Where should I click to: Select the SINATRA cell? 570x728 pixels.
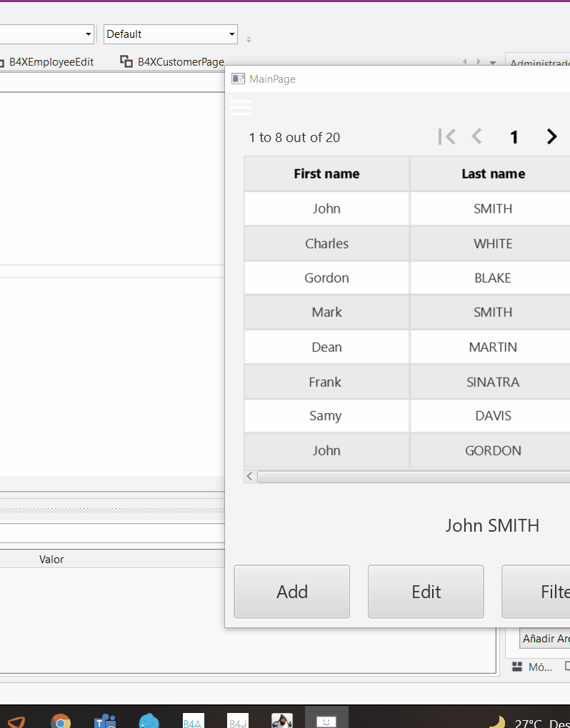[491, 382]
